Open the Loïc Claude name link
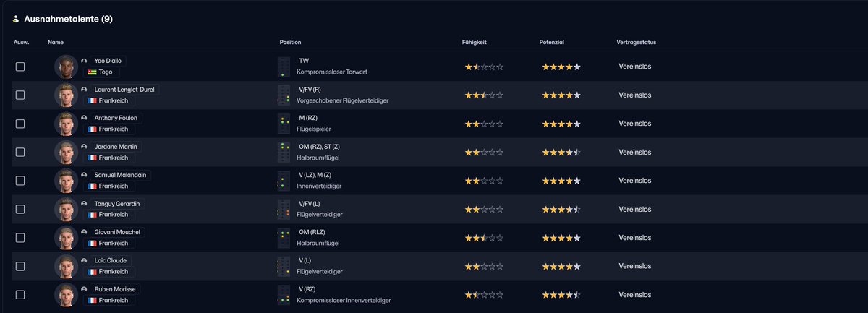This screenshot has width=868, height=313. (x=112, y=261)
